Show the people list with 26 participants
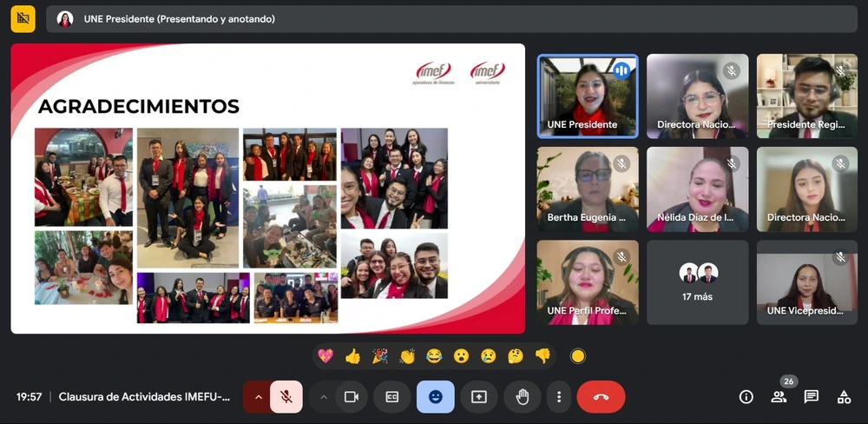This screenshot has width=868, height=424. click(779, 397)
